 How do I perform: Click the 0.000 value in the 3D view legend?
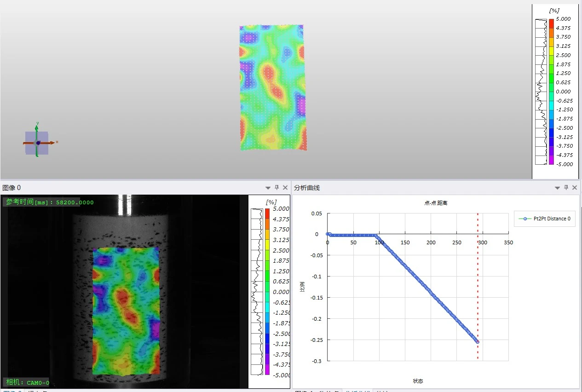pos(564,92)
